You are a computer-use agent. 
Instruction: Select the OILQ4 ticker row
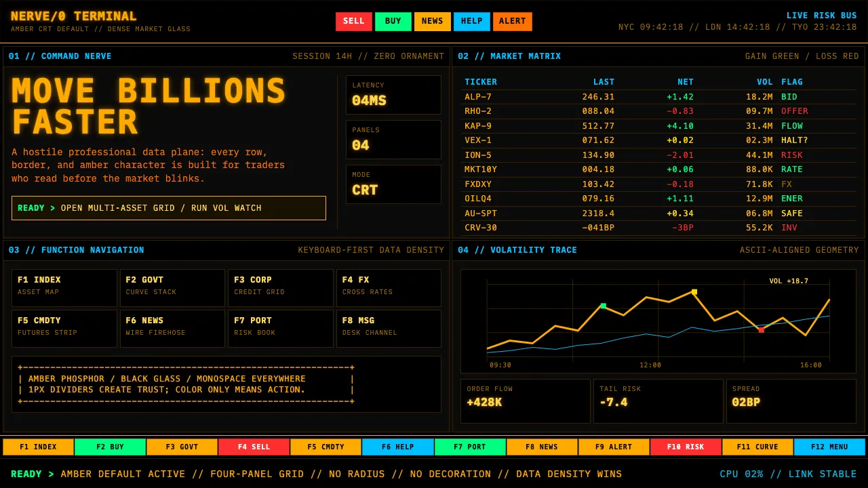pyautogui.click(x=658, y=199)
